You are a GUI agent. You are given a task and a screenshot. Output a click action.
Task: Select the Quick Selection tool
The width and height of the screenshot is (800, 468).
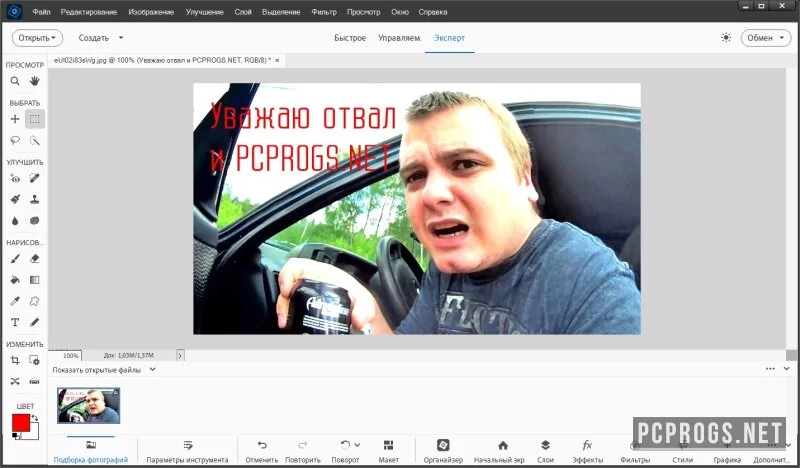click(x=34, y=140)
